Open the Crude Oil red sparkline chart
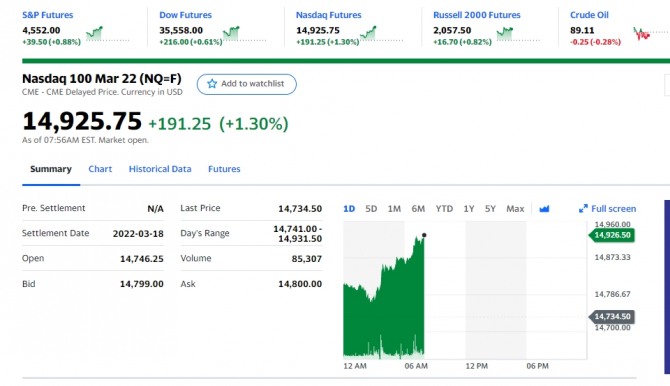The height and width of the screenshot is (386, 670). coord(642,33)
